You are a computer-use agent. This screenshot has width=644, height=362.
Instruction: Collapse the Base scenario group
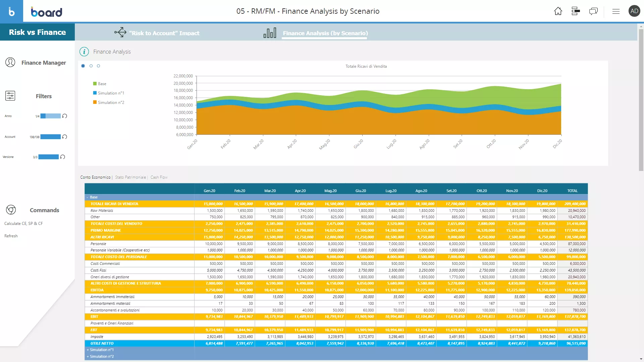(x=88, y=197)
